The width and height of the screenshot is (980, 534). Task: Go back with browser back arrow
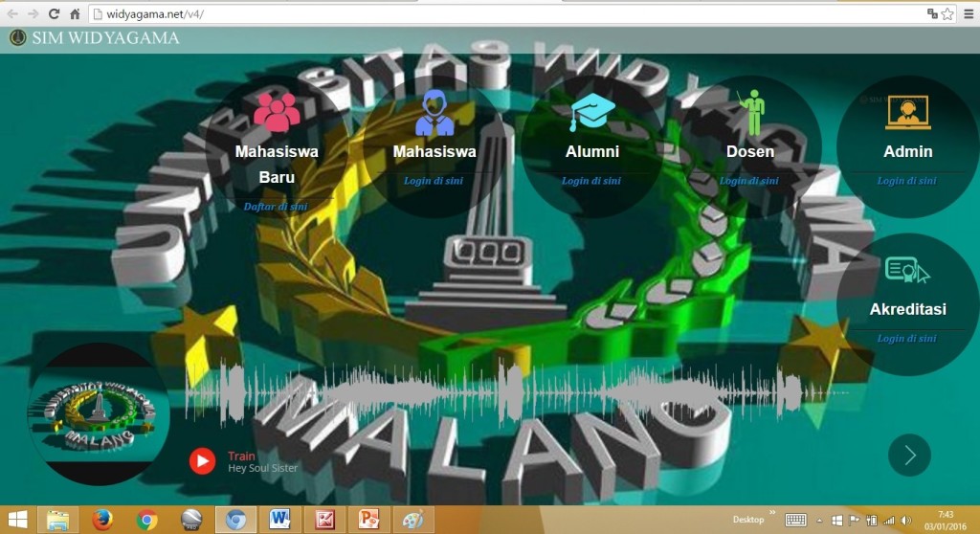[x=12, y=13]
